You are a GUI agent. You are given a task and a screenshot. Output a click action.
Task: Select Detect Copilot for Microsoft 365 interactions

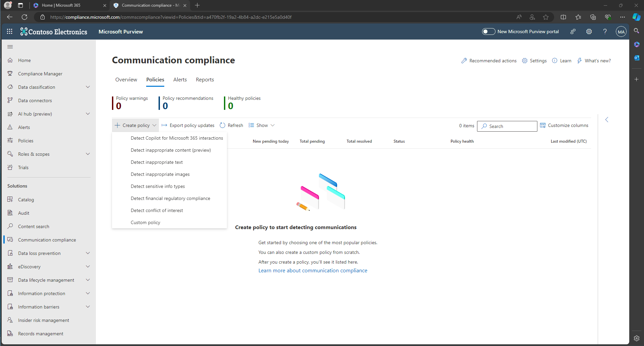[x=170, y=138]
